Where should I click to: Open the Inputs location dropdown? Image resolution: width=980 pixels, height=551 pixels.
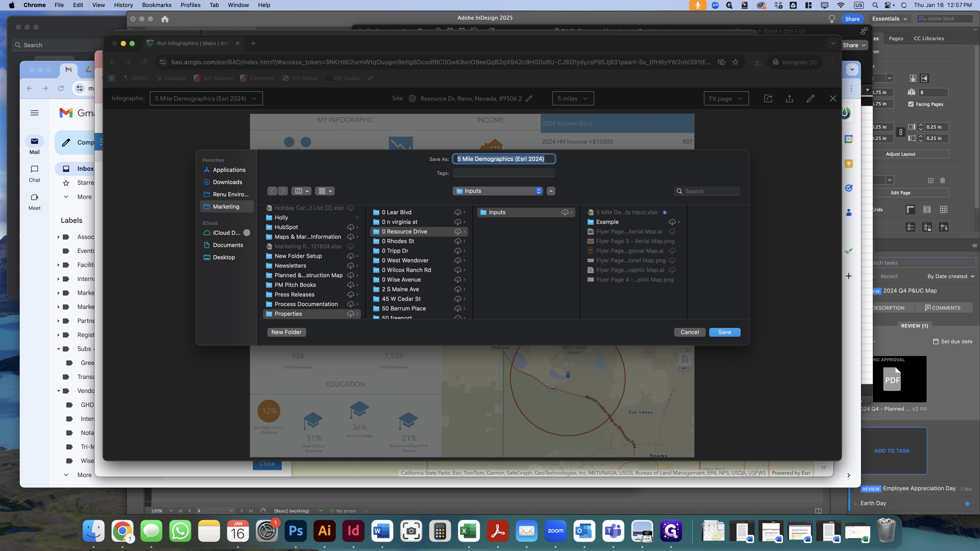click(x=498, y=191)
